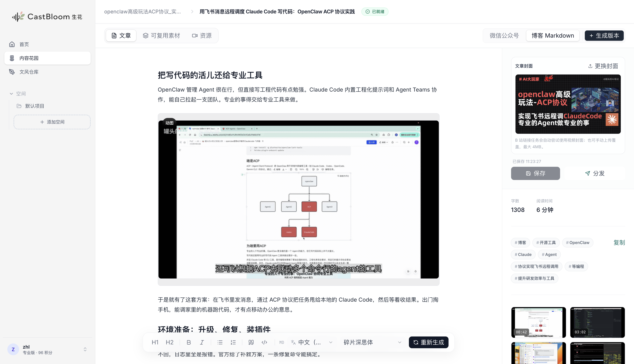This screenshot has width=634, height=364.
Task: Click 添加空间 button
Action: click(x=52, y=122)
